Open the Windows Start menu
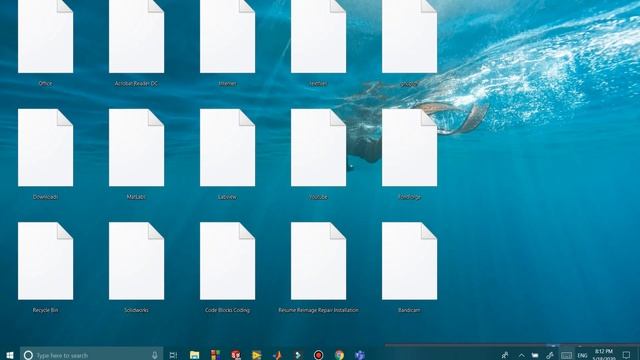Viewport: 640px width, 360px height. pyautogui.click(x=10, y=355)
